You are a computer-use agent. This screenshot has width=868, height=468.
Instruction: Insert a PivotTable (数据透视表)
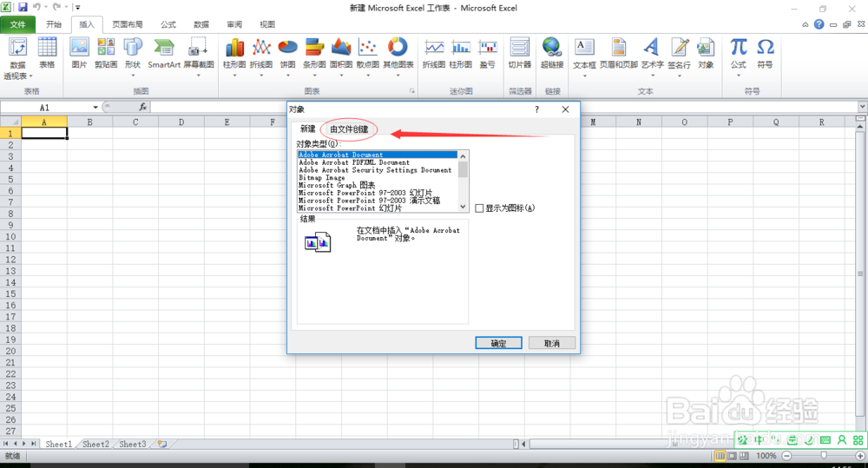[17, 57]
